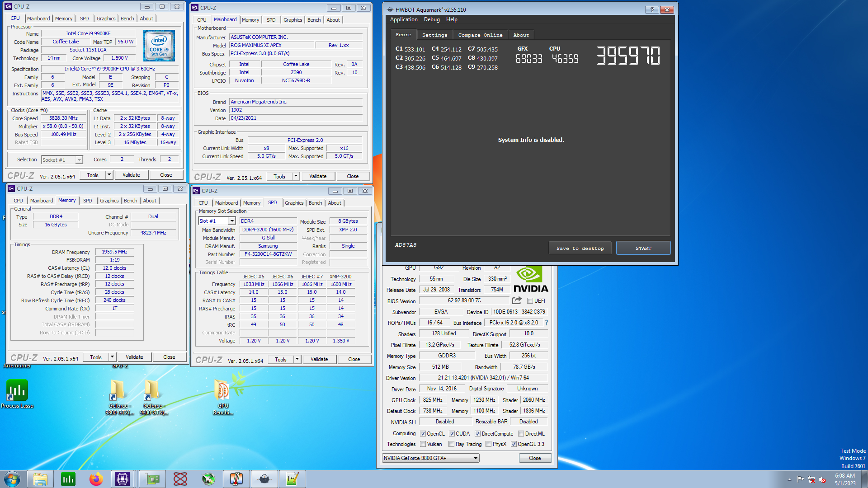This screenshot has width=868, height=488.
Task: Click the HWBOT Aquamark help question button
Action: pos(652,9)
